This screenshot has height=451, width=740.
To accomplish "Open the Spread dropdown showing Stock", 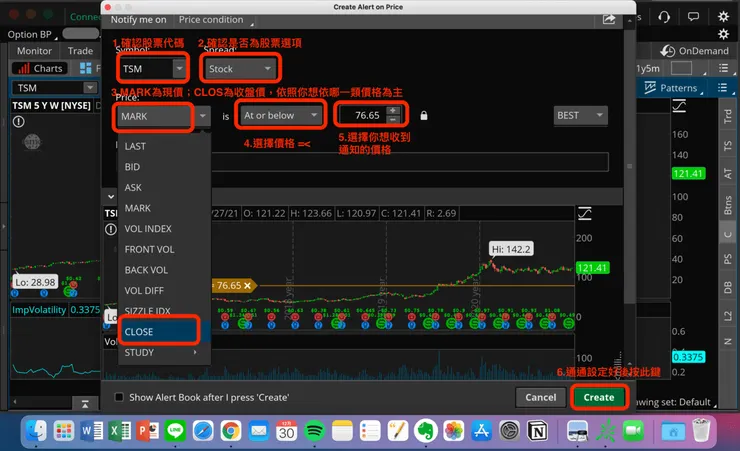I will [240, 69].
